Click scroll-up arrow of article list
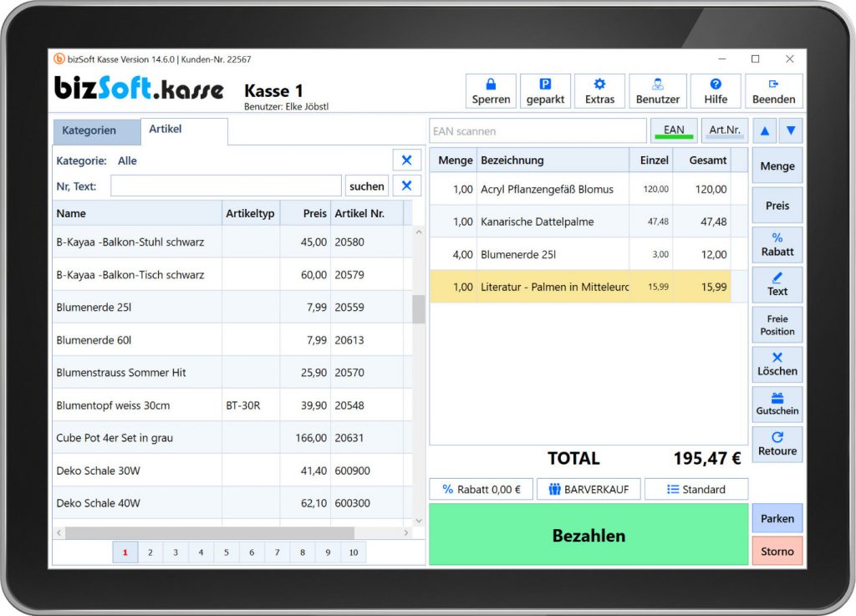Screen dimensions: 856x616 (x=419, y=232)
